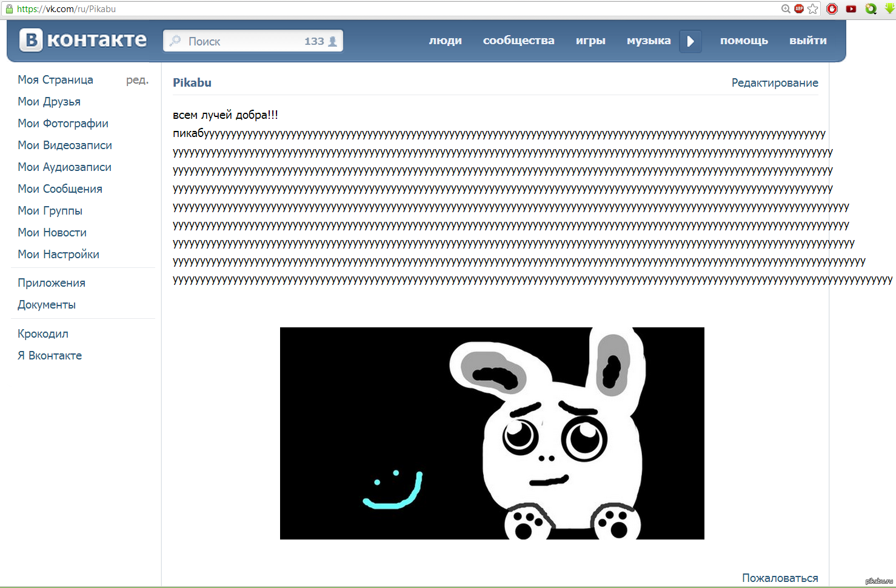Viewport: 896px width, 588px height.
Task: Open Мои Друзья
Action: (x=49, y=102)
